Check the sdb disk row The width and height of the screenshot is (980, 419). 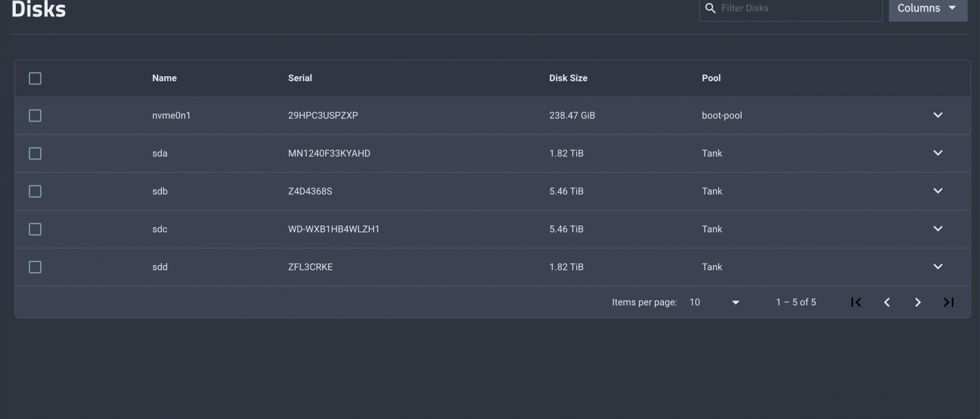(35, 191)
